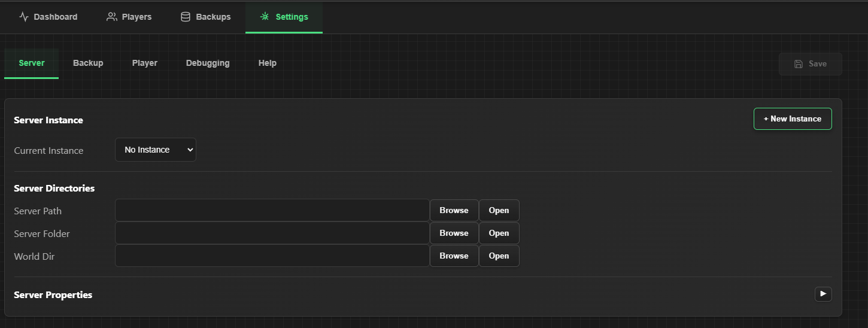Click the Server Folder label
This screenshot has width=868, height=328.
[42, 234]
